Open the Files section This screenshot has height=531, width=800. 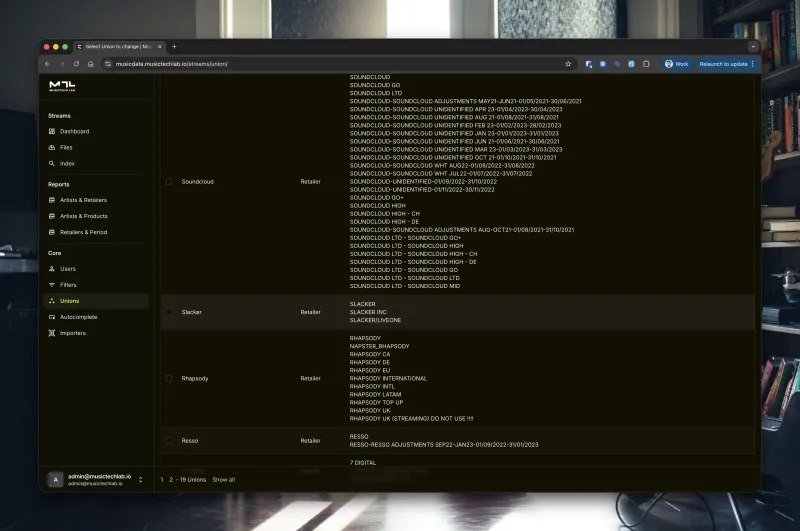click(x=66, y=147)
